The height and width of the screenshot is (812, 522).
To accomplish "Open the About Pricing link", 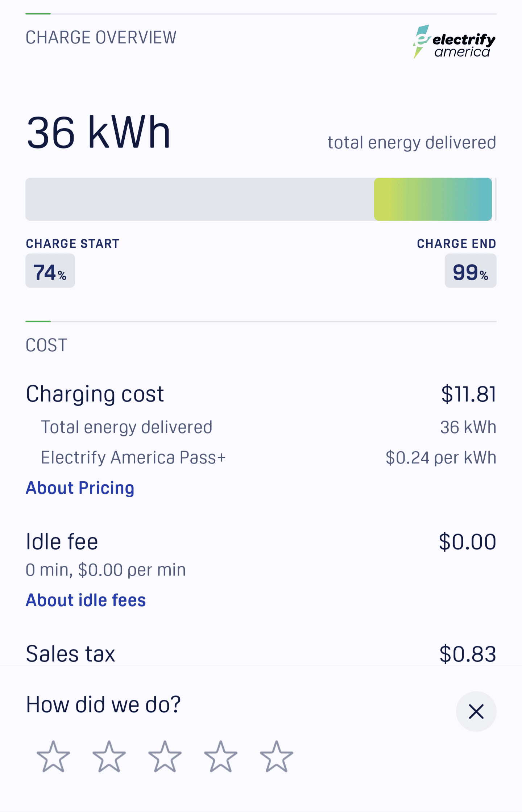I will click(80, 488).
